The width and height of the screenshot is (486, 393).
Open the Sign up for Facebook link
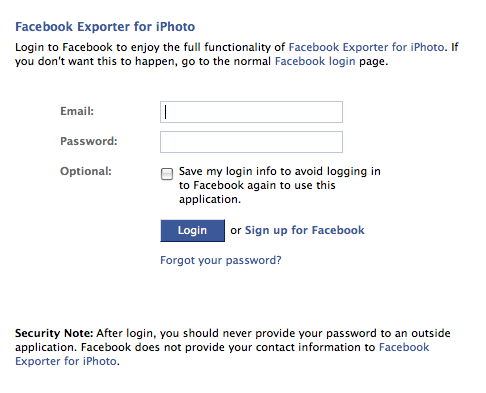(x=305, y=230)
